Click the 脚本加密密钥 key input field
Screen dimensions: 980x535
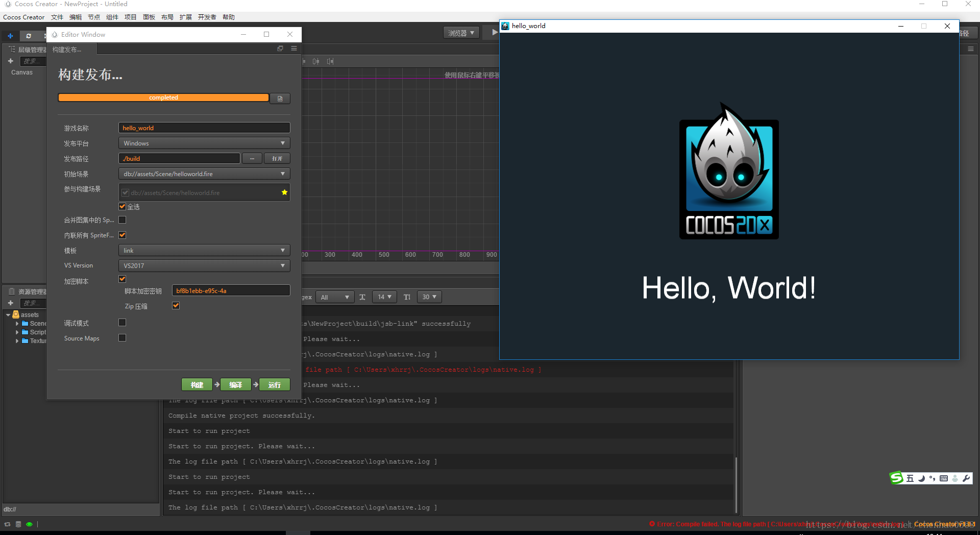coord(231,291)
